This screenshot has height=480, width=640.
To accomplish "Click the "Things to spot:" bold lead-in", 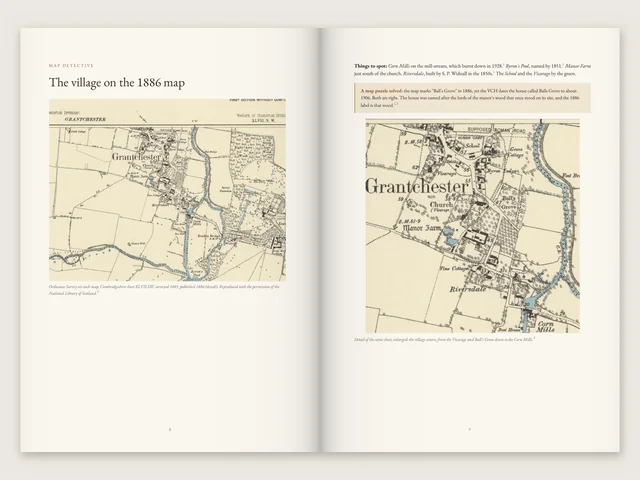I will pyautogui.click(x=370, y=66).
